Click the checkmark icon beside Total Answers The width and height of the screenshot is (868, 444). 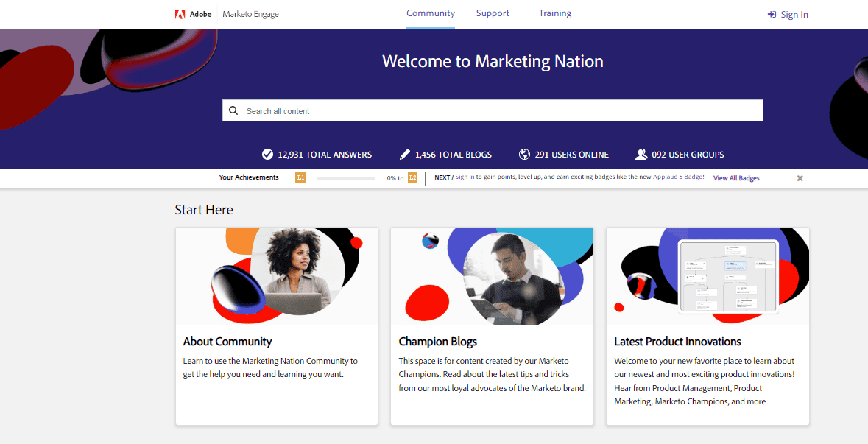click(267, 155)
